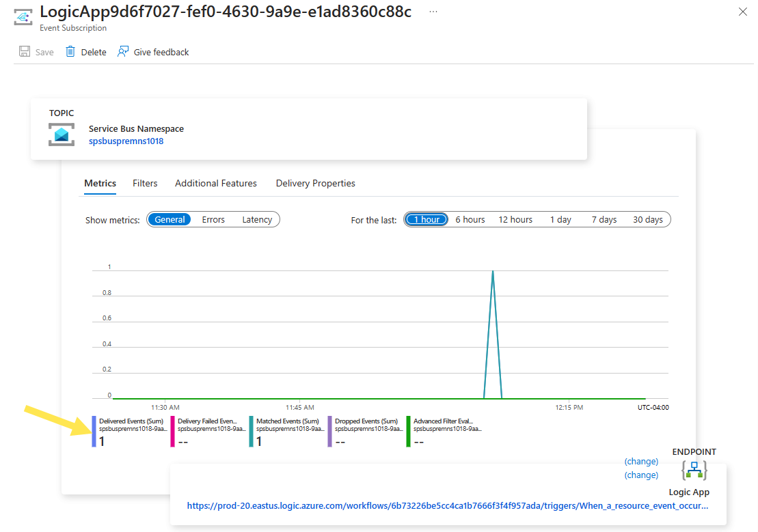Select the Errors metrics option

(x=213, y=219)
